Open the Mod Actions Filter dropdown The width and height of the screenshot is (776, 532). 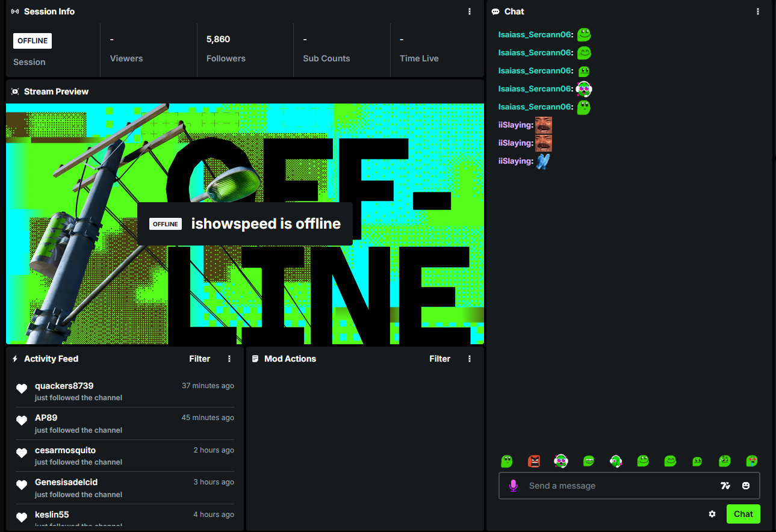pos(440,359)
